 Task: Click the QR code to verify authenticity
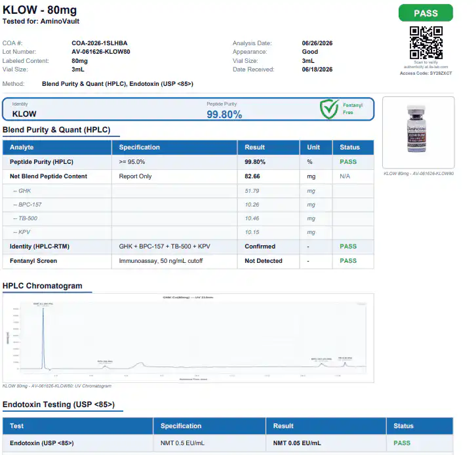[x=426, y=43]
